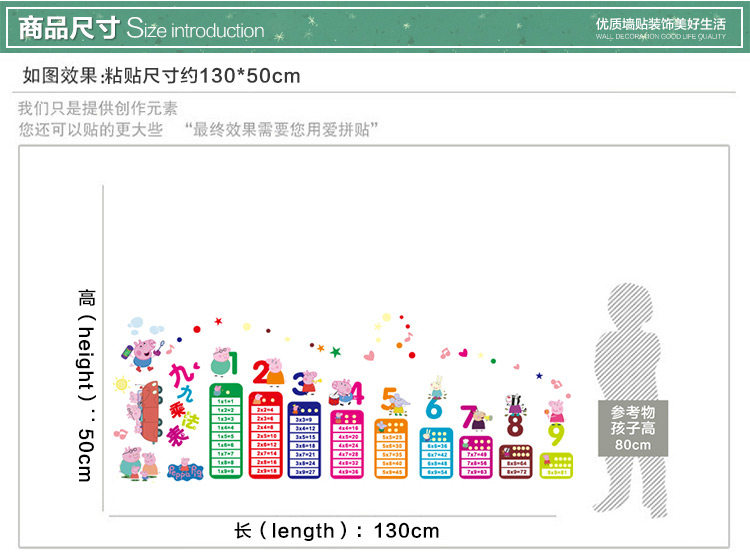The width and height of the screenshot is (750, 559).
Task: Select the light blue 6x multiplication table card
Action: (436, 452)
